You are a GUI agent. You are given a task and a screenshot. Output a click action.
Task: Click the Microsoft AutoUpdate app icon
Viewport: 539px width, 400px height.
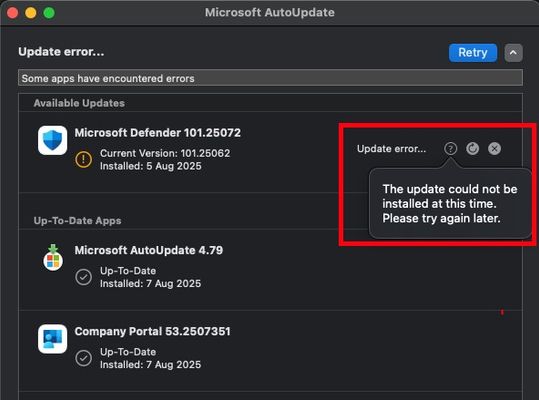[x=53, y=258]
